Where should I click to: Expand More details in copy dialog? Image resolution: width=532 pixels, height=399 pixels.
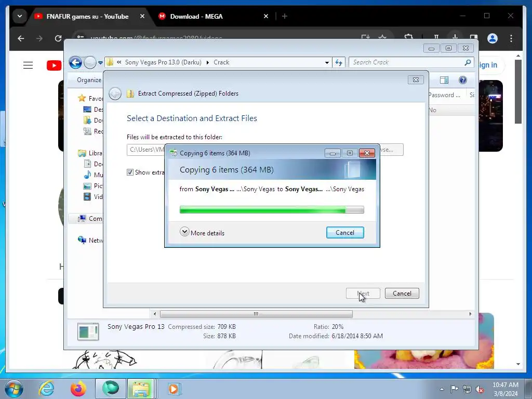click(x=202, y=233)
